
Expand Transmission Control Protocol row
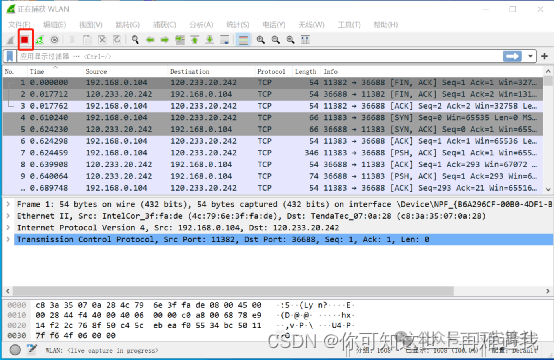click(8, 239)
